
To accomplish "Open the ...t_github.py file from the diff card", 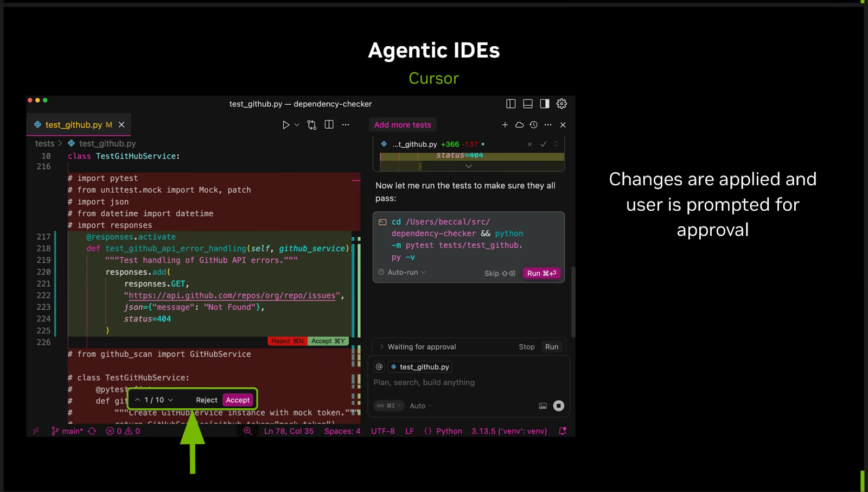I will [414, 144].
